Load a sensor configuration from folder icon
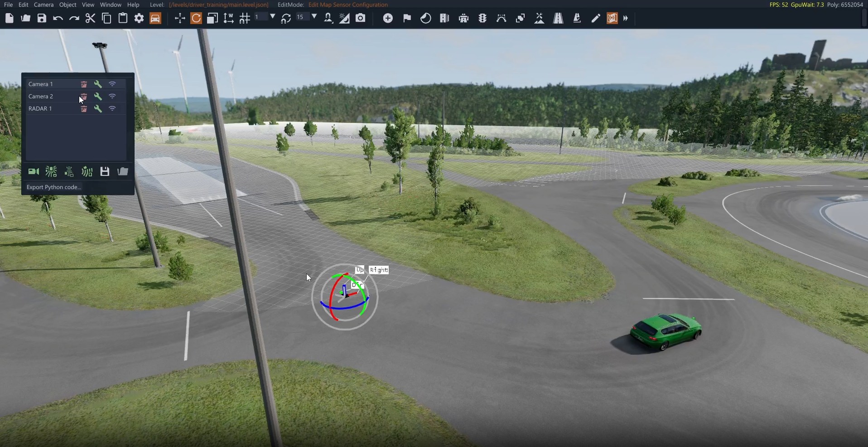The height and width of the screenshot is (447, 868). click(123, 172)
